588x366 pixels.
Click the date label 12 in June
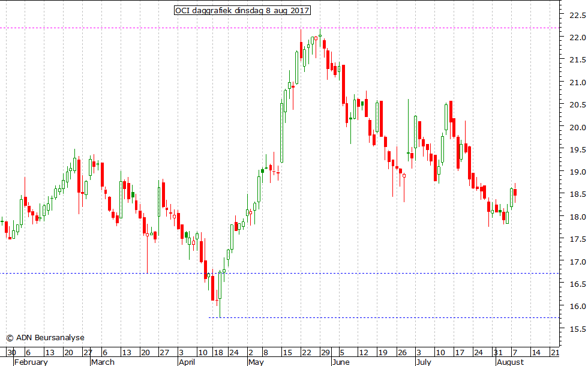(364, 353)
